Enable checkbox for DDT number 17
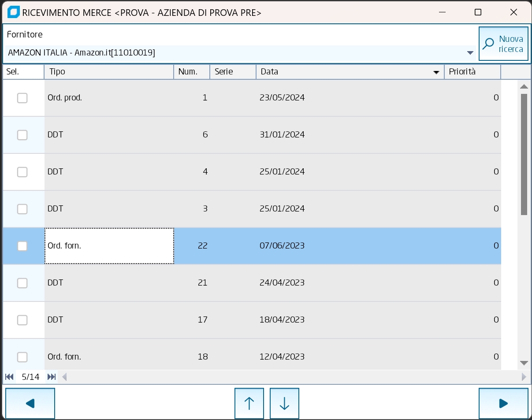The width and height of the screenshot is (532, 420). coord(22,320)
